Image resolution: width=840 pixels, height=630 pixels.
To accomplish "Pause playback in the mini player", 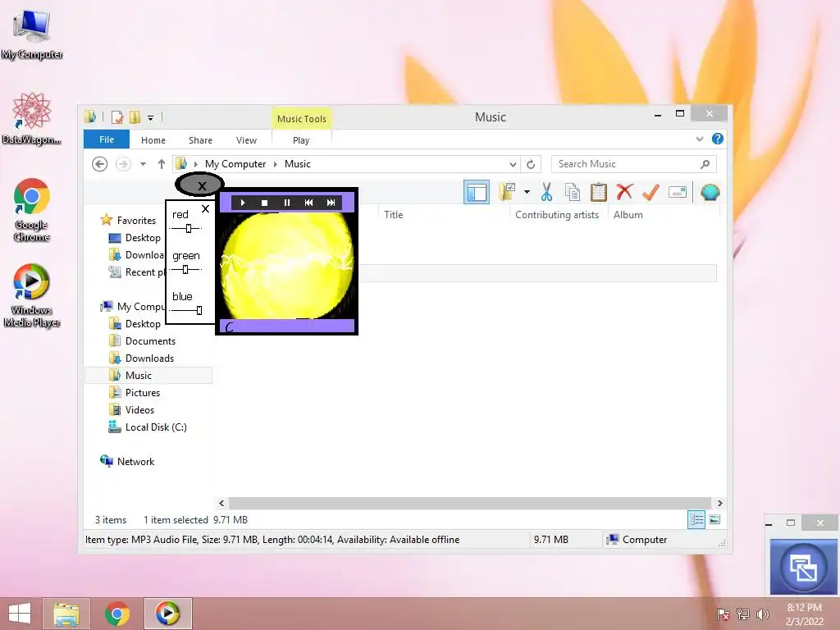I will 286,203.
